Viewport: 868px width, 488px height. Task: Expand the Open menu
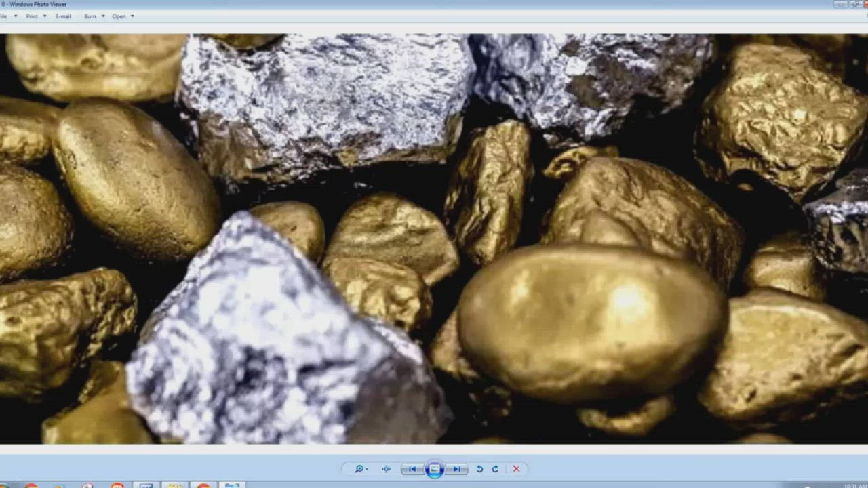tap(123, 16)
